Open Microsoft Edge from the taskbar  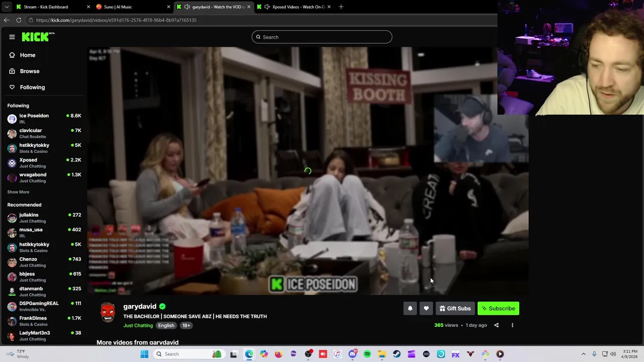[249, 354]
